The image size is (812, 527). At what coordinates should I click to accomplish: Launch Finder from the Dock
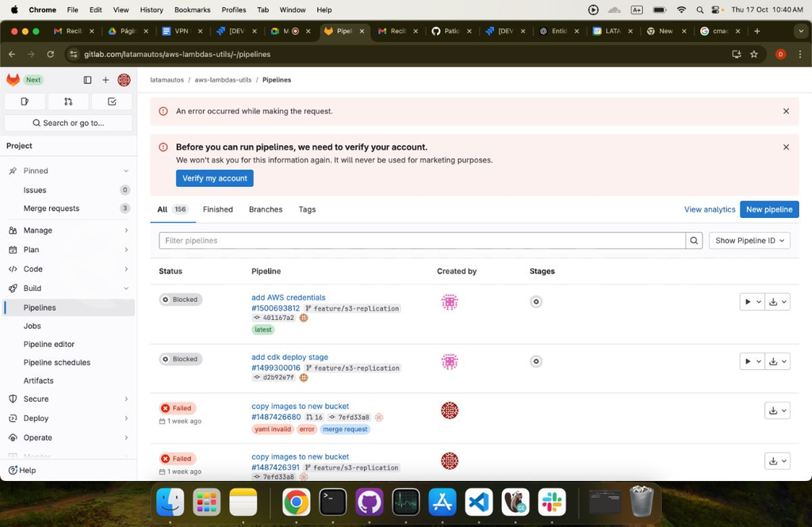pos(170,502)
